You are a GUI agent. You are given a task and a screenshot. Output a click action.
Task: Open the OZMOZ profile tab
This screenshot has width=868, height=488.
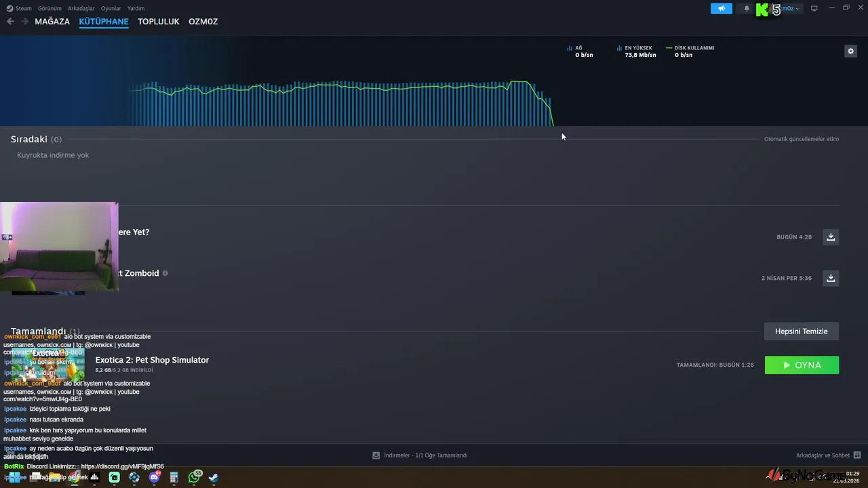[x=203, y=22]
